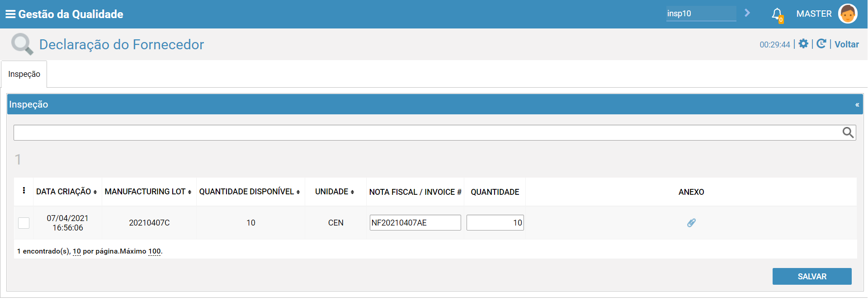Switch to the Inspeção tab
Screen dimensions: 868x301
pyautogui.click(x=24, y=74)
